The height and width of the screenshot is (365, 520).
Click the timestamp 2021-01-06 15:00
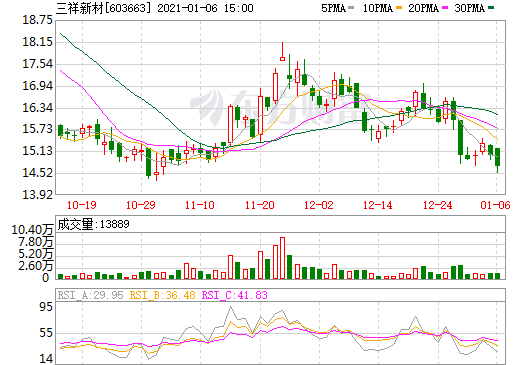(205, 8)
